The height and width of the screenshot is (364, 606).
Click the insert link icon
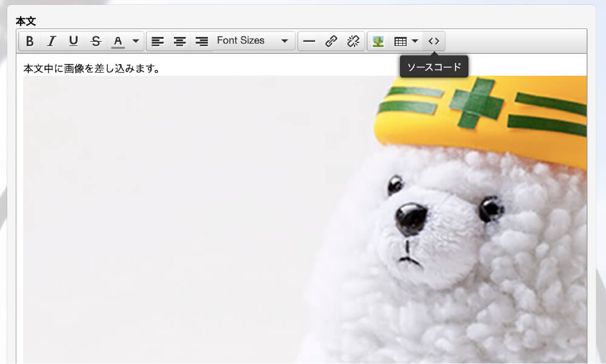(331, 41)
